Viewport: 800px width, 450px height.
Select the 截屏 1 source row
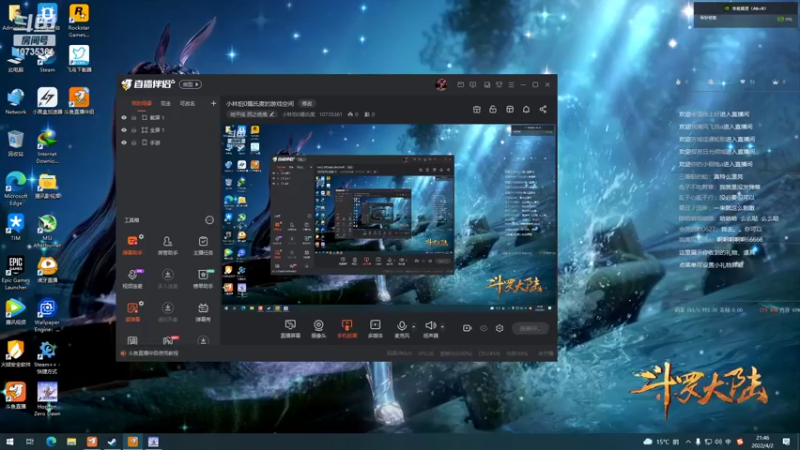(168, 117)
